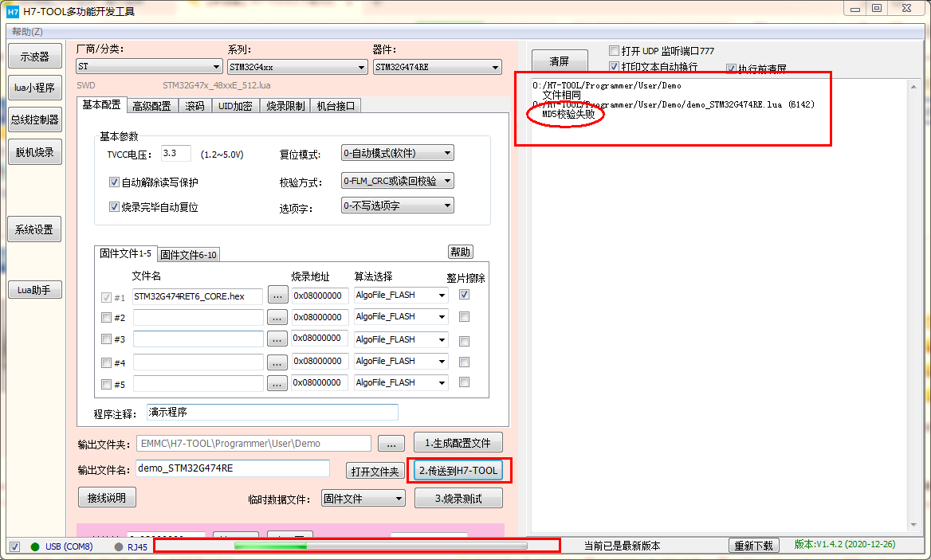
Task: Check 整片擦除 for file #2
Action: click(465, 317)
